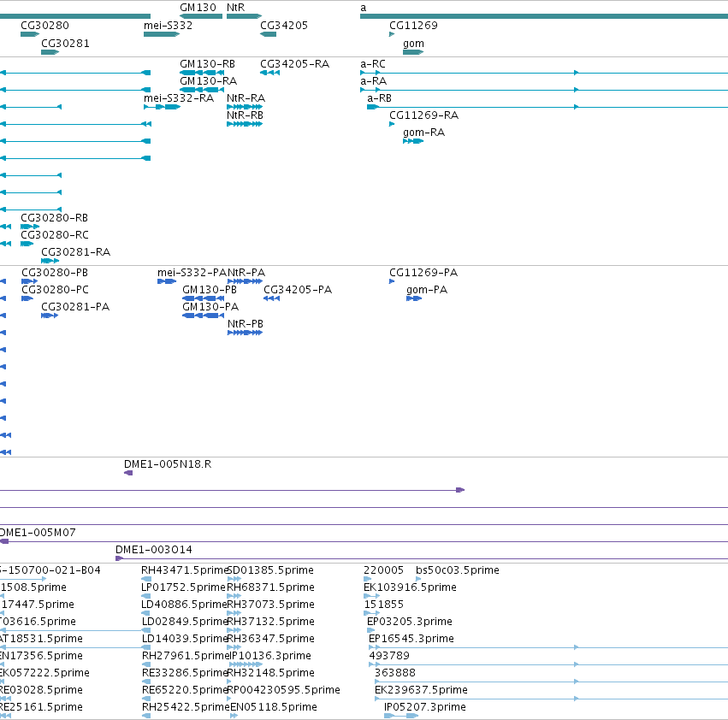The width and height of the screenshot is (728, 720).
Task: Select the 493789 feature label
Action: click(389, 656)
